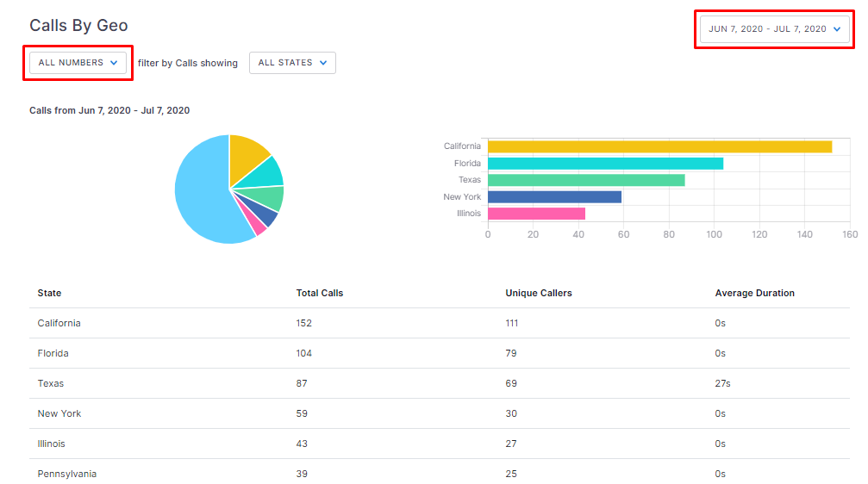Click the cyan Florida bar in chart
The width and height of the screenshot is (868, 484).
(x=605, y=163)
